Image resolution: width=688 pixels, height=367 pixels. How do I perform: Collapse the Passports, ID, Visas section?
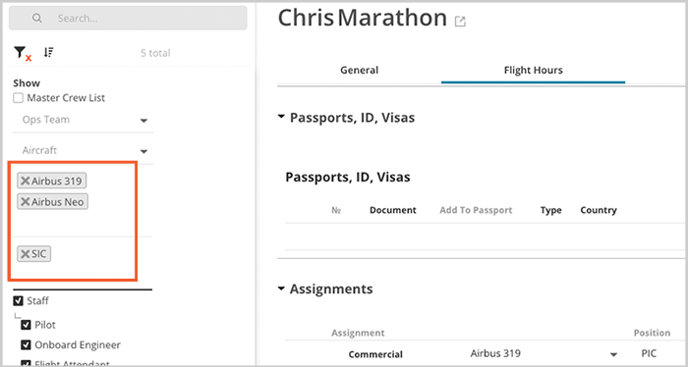[x=281, y=117]
